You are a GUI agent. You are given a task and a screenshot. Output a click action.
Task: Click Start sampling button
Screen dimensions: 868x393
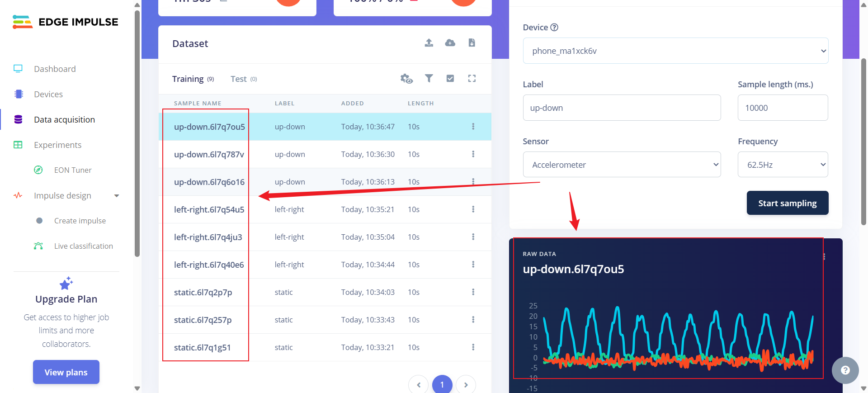[x=787, y=203]
